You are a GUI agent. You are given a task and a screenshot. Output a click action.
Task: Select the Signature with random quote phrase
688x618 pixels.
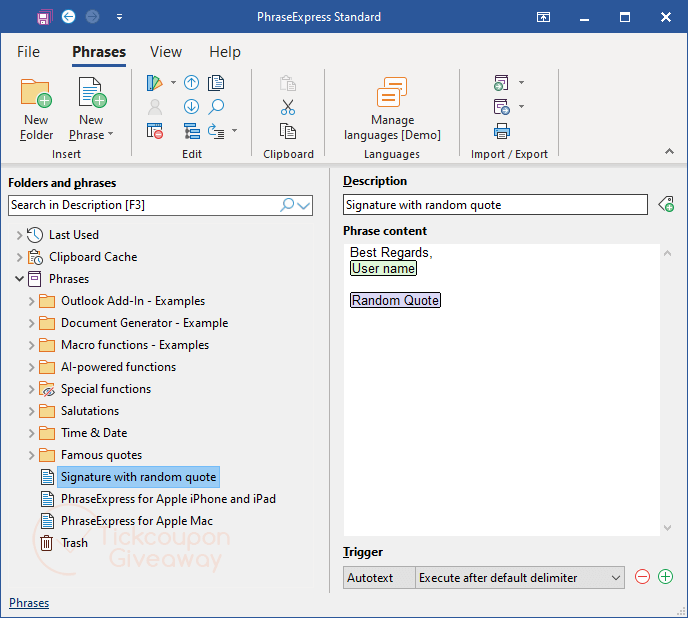(138, 477)
